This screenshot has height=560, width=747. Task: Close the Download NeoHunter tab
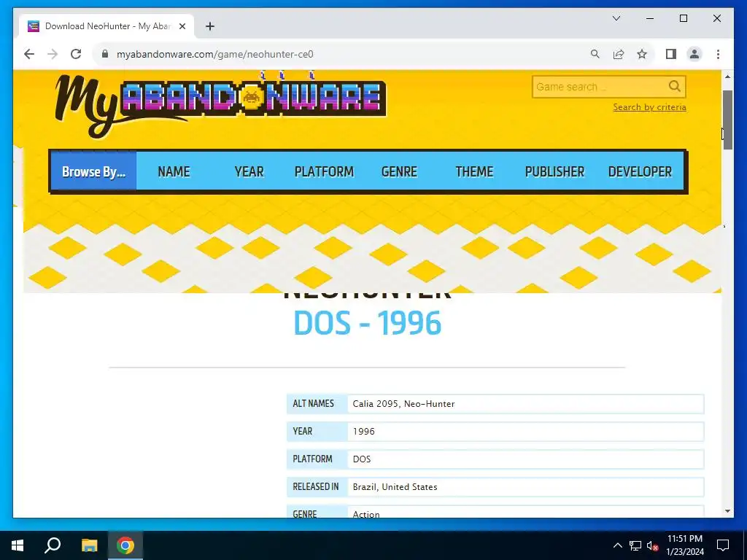[182, 26]
